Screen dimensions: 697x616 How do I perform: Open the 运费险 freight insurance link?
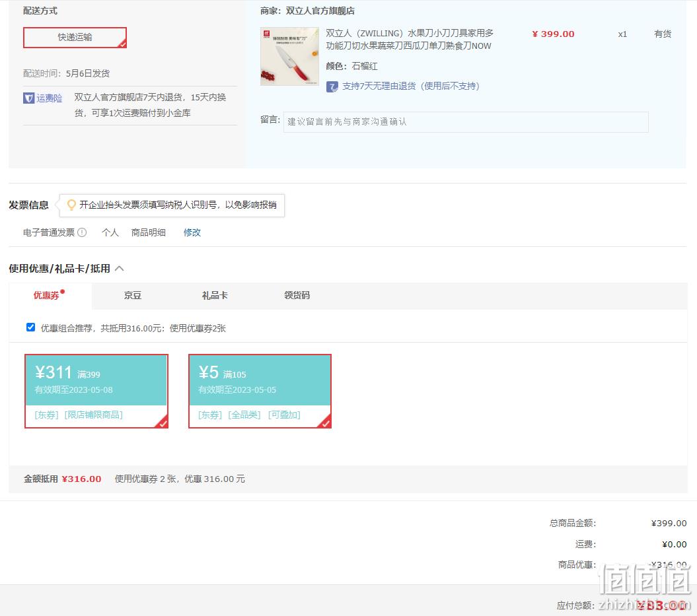(49, 98)
